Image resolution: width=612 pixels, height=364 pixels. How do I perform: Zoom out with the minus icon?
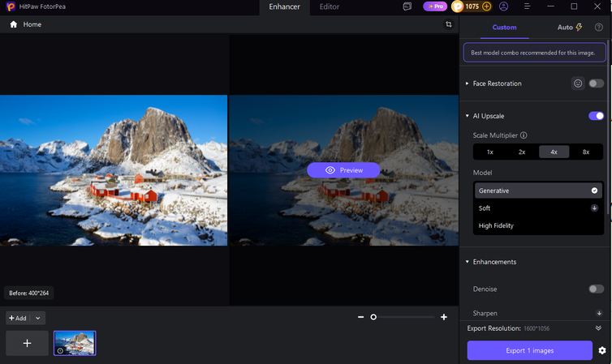click(x=360, y=317)
